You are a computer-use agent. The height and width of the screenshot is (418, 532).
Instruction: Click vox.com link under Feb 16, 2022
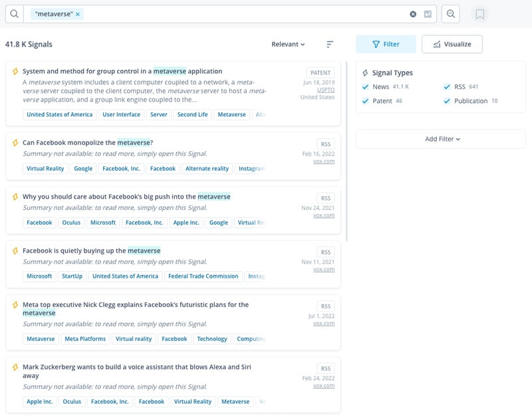[x=324, y=161]
